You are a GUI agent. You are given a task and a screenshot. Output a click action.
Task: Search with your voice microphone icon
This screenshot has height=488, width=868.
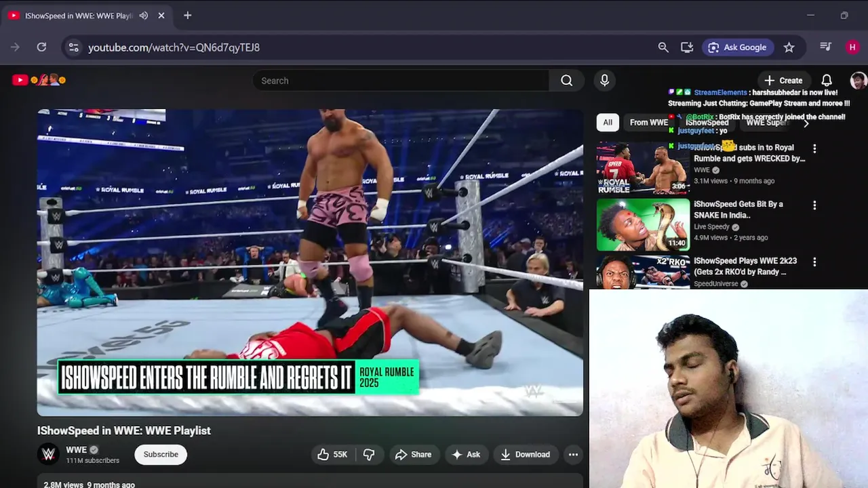coord(604,80)
